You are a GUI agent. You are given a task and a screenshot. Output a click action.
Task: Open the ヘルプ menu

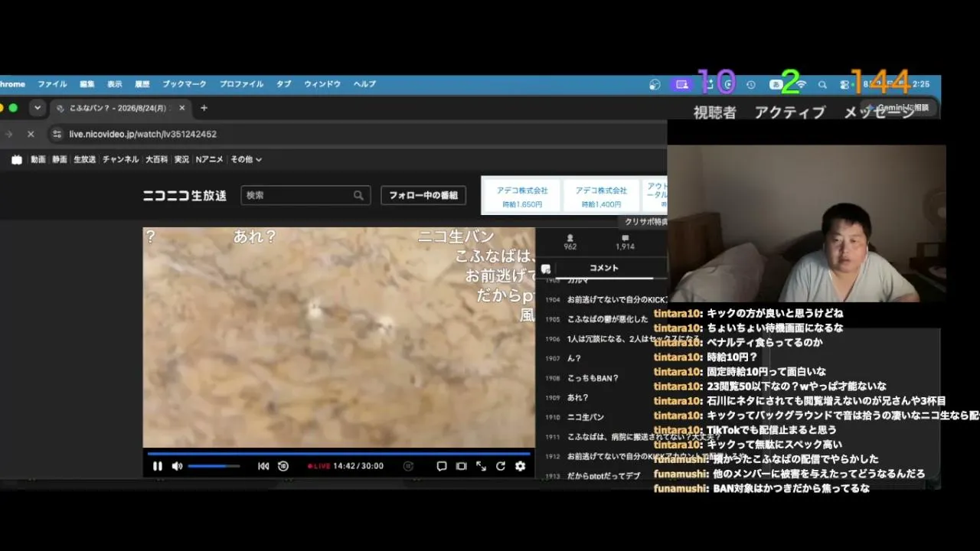[364, 84]
